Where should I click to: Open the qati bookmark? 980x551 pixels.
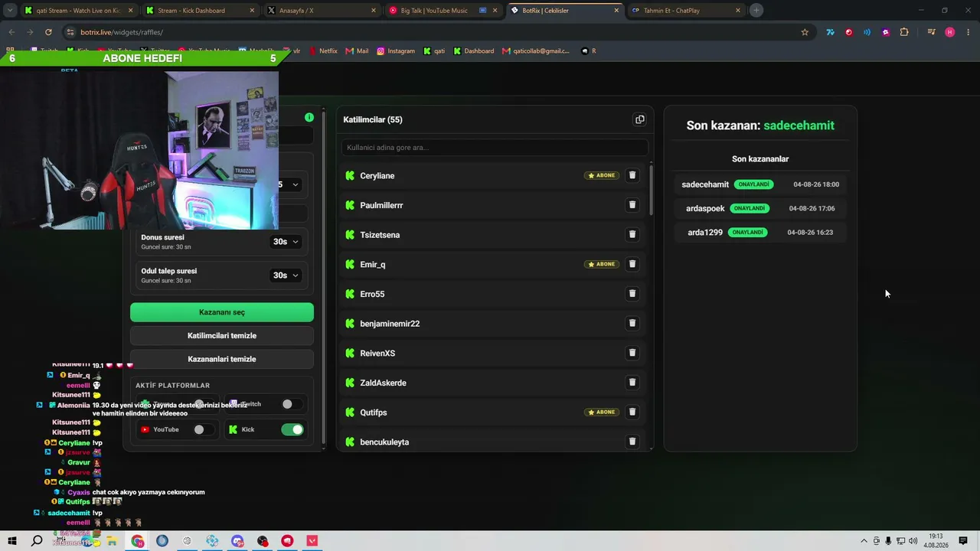pyautogui.click(x=434, y=51)
